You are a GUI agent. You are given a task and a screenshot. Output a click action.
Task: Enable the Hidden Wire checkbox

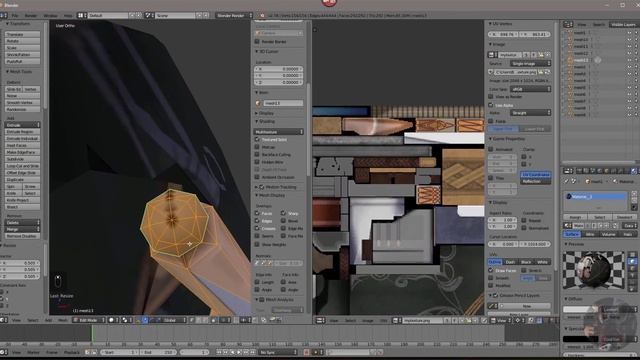click(x=257, y=162)
